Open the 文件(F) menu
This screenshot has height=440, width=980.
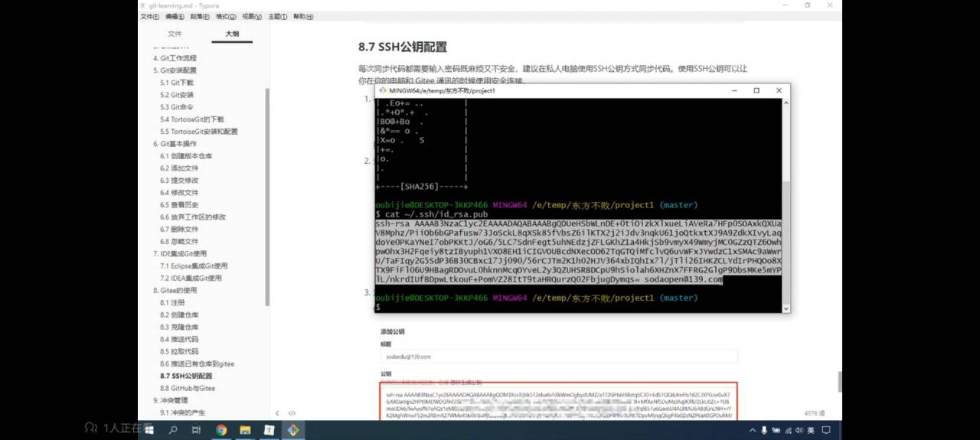tap(150, 16)
